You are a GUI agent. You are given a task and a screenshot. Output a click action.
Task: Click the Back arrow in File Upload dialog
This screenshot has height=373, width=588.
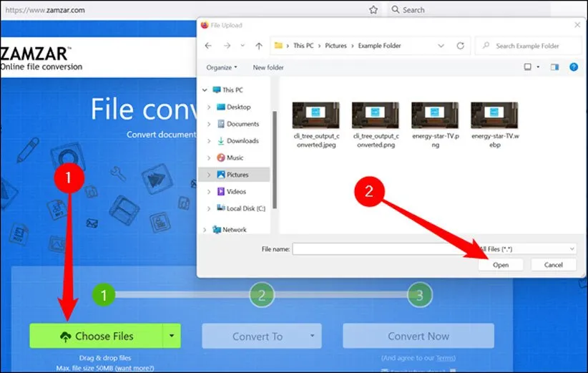[x=208, y=46]
